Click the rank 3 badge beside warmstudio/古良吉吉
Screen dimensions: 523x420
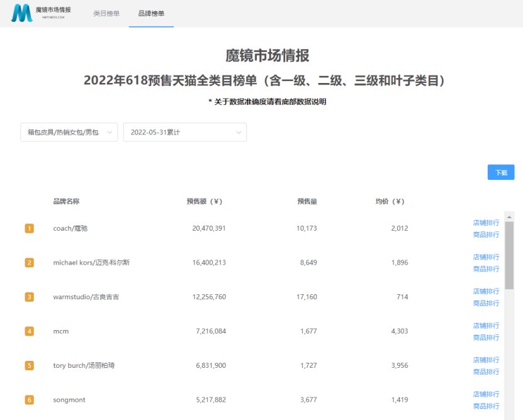(29, 297)
